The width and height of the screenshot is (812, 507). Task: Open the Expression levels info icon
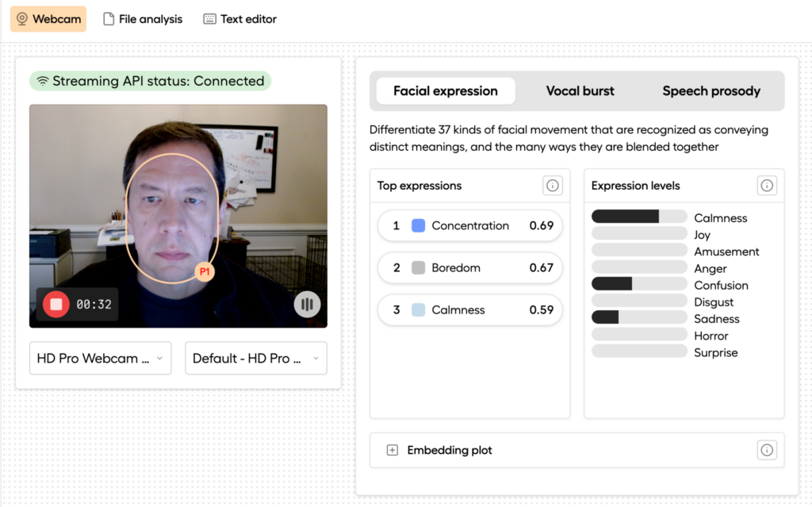(x=767, y=186)
